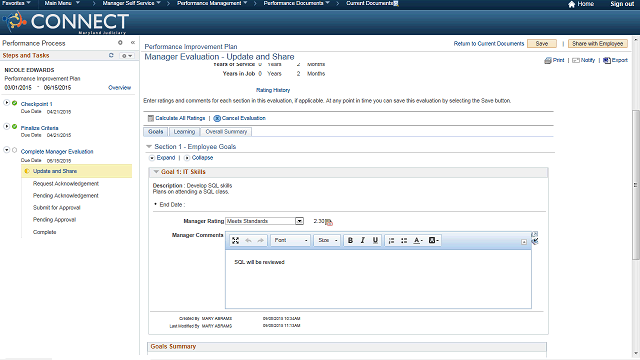This screenshot has width=640, height=360.
Task: Apply underline formatting in Manager Comments
Action: click(x=375, y=240)
